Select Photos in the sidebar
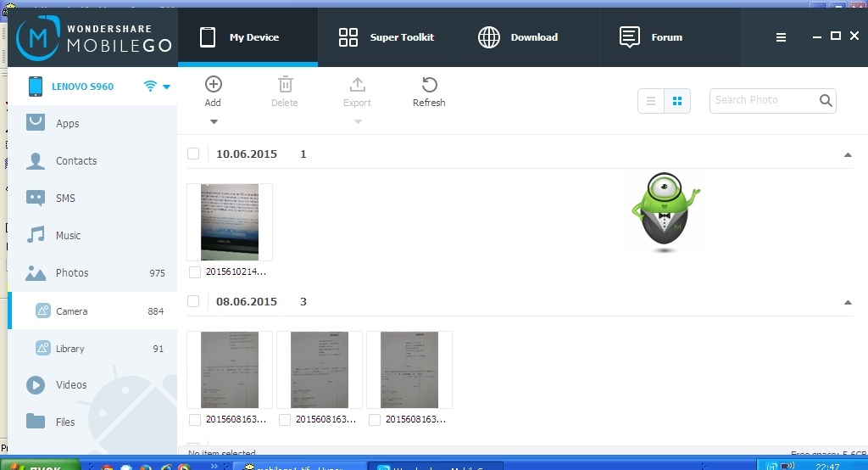 coord(92,272)
